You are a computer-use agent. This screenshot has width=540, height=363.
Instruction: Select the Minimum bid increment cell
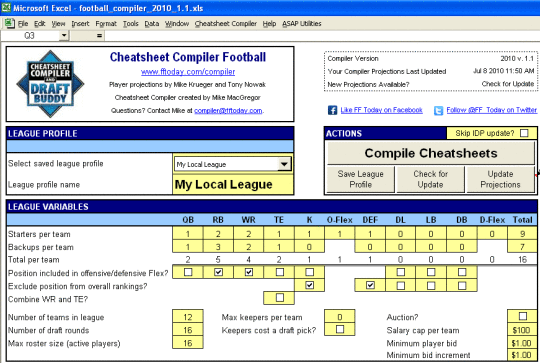tap(522, 355)
